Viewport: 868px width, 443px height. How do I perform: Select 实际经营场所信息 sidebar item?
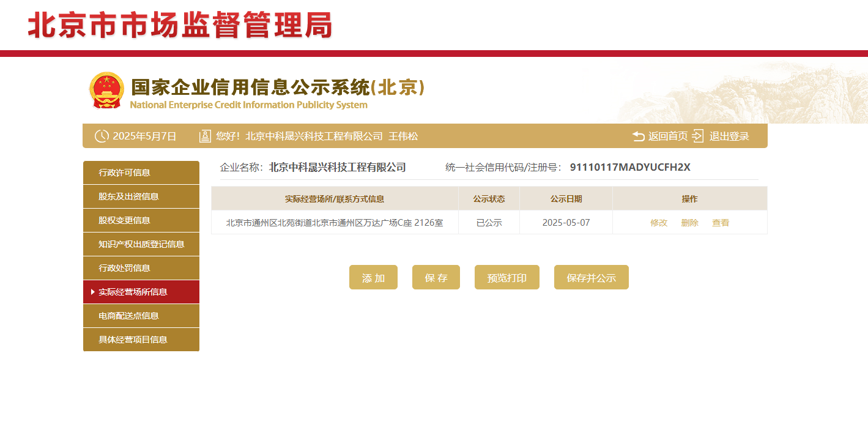[141, 292]
